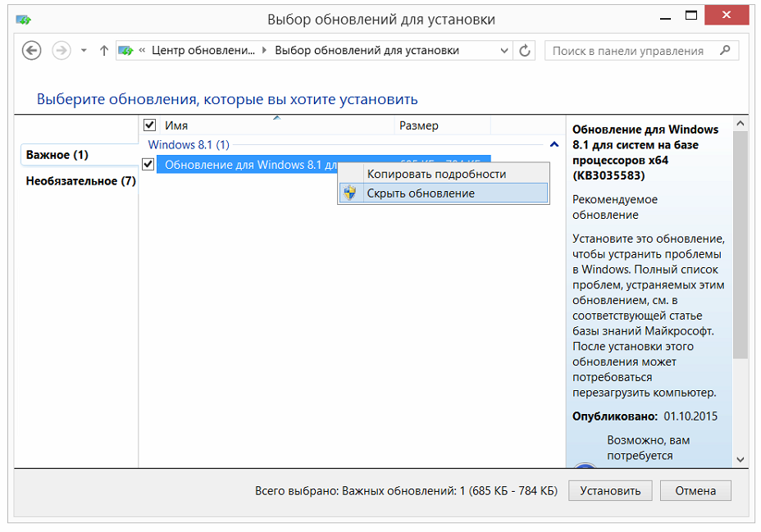
Task: Open the address bar history dropdown
Action: point(504,51)
